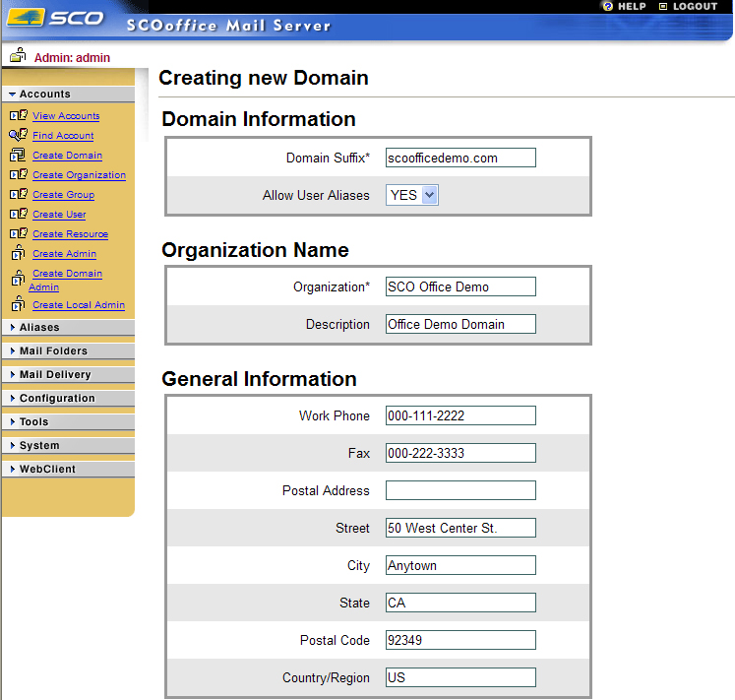Open the WebClient menu section

(47, 470)
